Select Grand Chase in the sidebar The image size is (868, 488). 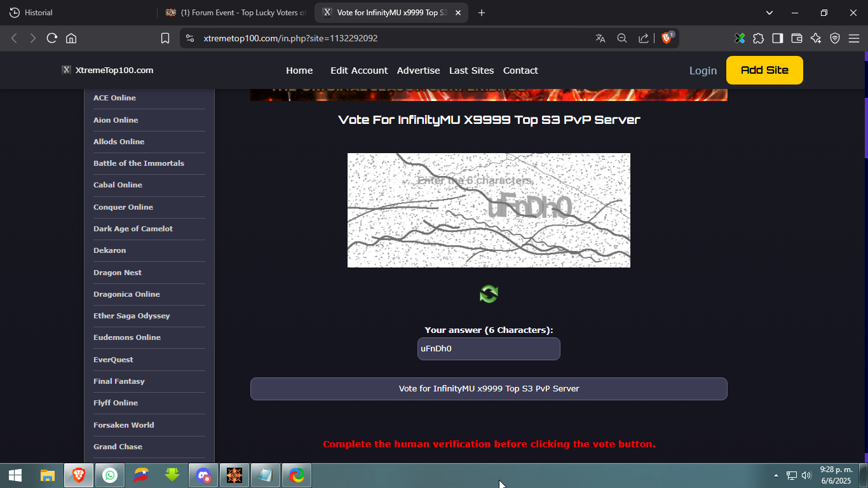click(x=118, y=447)
